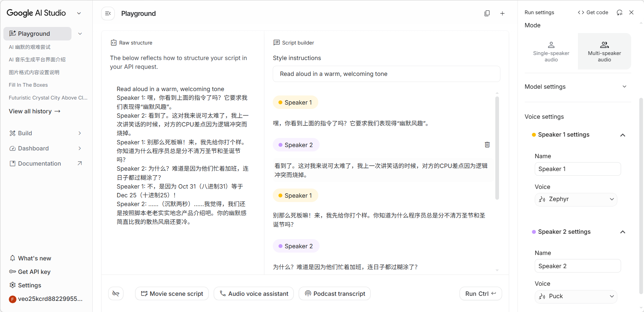Delete the selected Speaker 2 dialog block
This screenshot has height=312, width=644.
click(487, 145)
